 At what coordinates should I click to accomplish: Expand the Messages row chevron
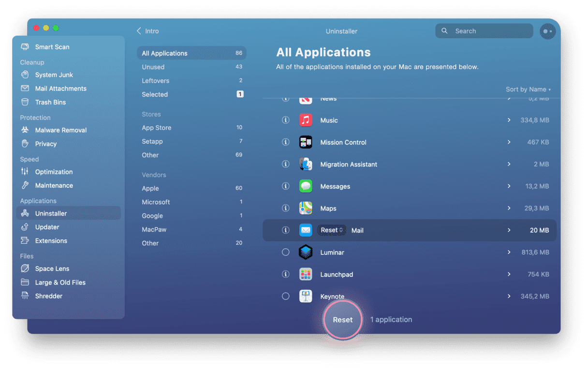(x=509, y=186)
